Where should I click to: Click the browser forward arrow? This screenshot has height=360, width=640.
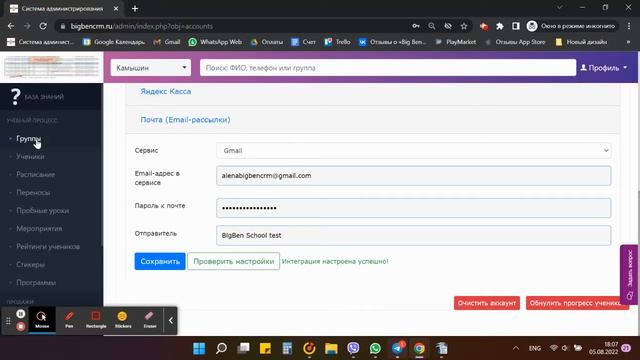[27, 26]
